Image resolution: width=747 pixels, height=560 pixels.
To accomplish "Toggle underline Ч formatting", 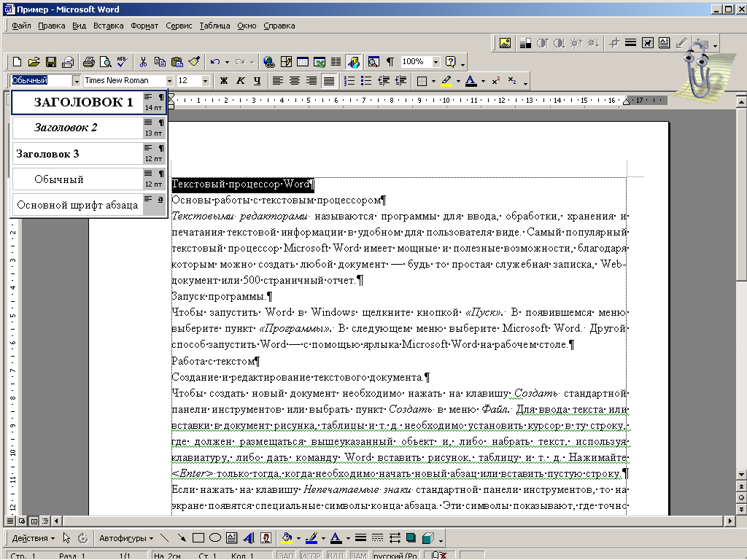I will pyautogui.click(x=258, y=81).
